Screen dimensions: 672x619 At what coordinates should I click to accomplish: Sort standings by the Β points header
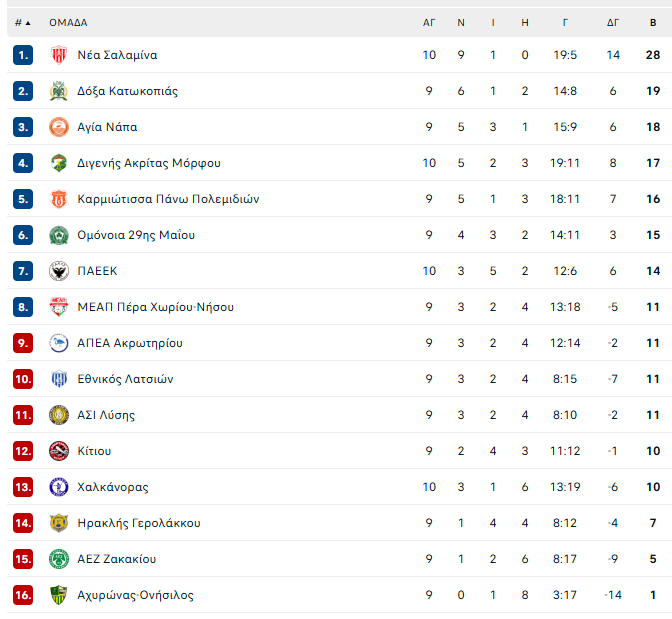(x=653, y=22)
